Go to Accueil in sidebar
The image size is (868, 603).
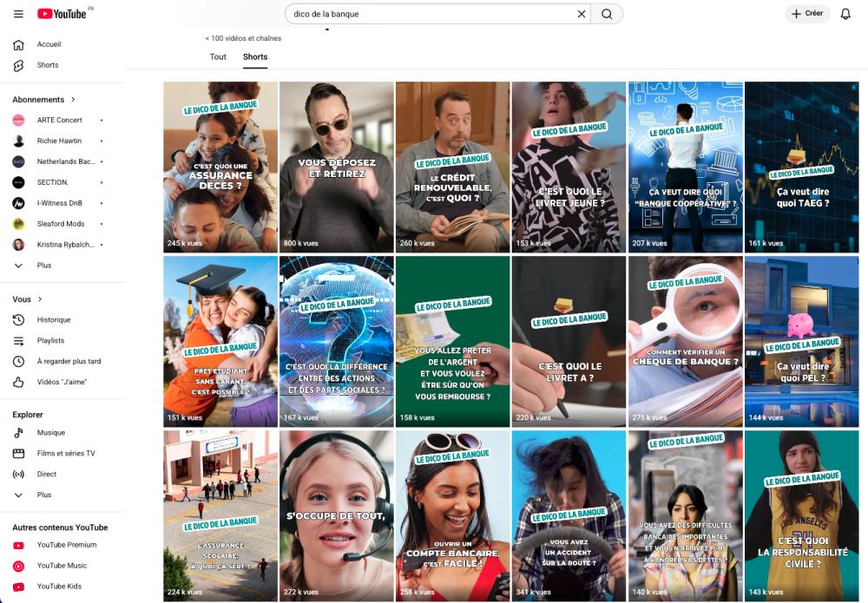49,44
